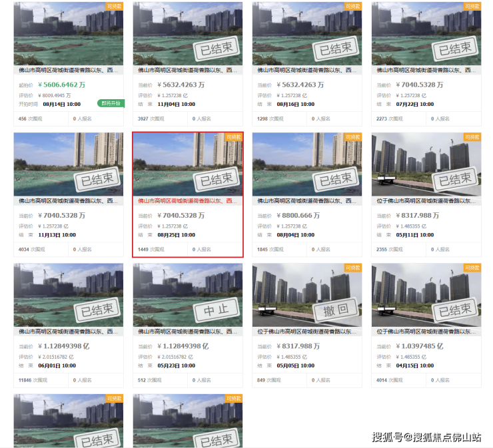
Task: Click 可贷款 badge on the 08月25日 listing
Action: pos(234,137)
